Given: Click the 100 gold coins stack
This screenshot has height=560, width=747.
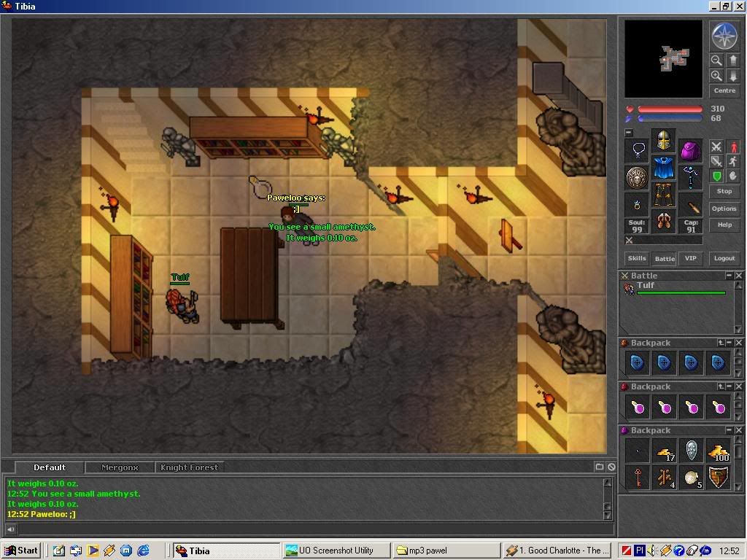Looking at the screenshot, I should point(718,451).
